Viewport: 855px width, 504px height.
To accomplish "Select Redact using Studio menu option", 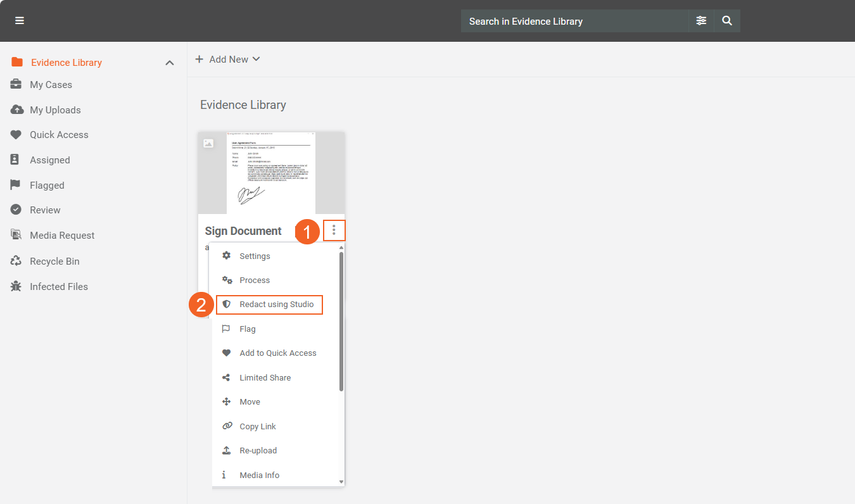I will point(276,305).
